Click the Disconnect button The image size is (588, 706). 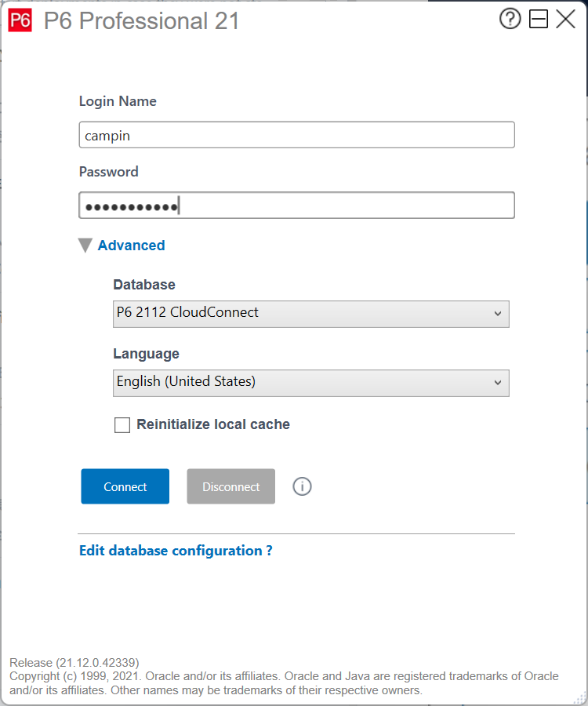click(230, 486)
